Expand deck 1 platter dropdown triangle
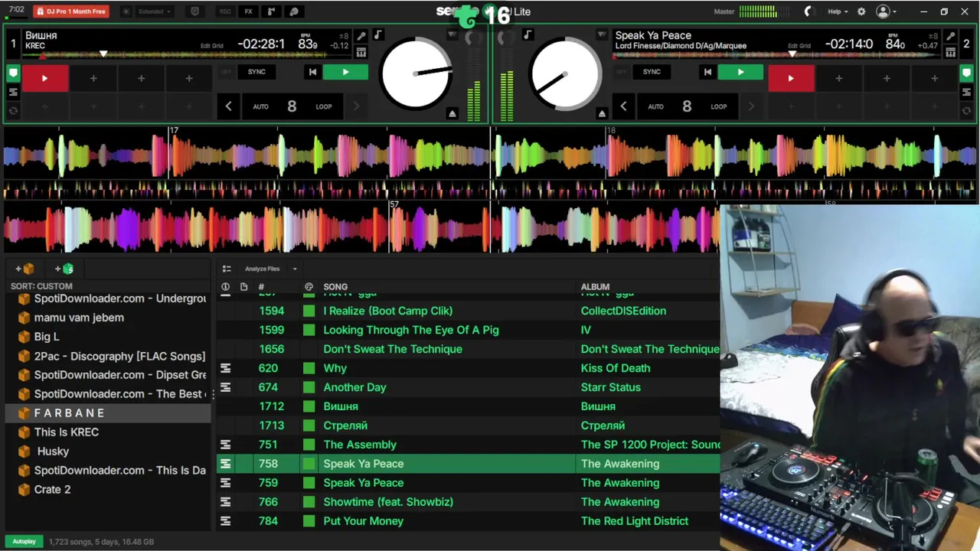The image size is (980, 551). click(x=452, y=35)
